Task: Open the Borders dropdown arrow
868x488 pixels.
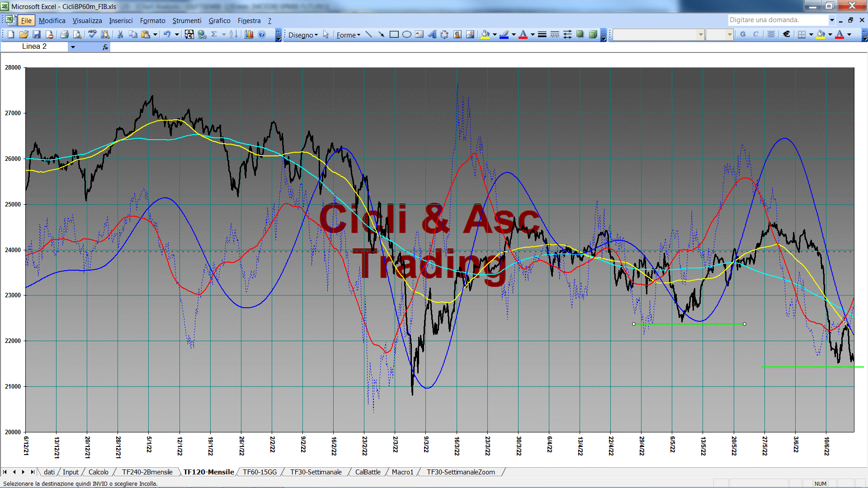Action: 811,34
